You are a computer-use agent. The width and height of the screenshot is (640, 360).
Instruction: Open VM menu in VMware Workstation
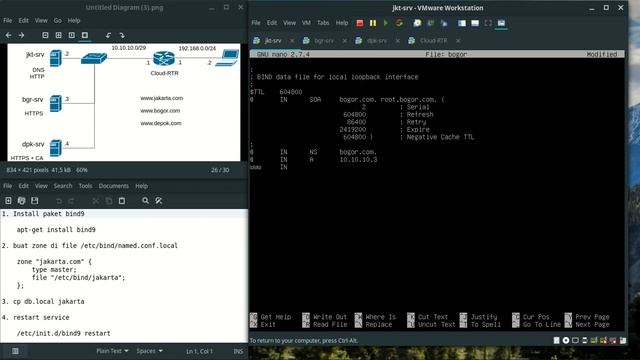click(x=307, y=23)
